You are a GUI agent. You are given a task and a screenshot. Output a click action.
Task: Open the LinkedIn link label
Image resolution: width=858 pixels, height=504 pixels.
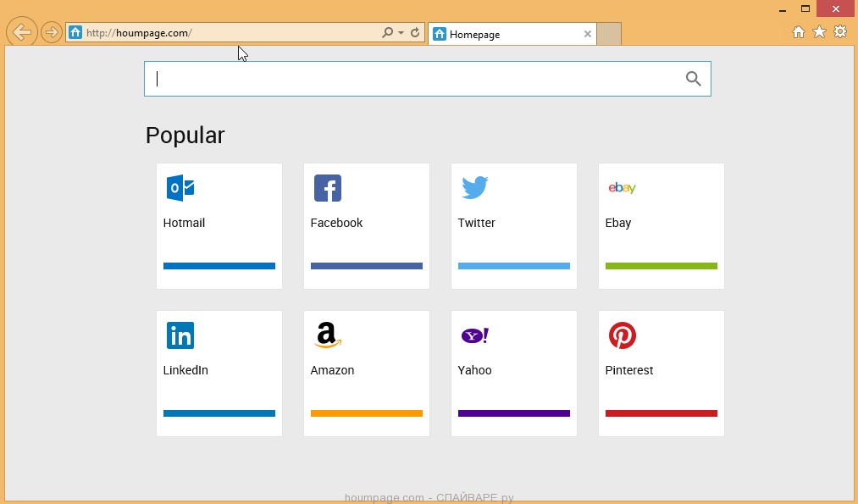coord(185,370)
